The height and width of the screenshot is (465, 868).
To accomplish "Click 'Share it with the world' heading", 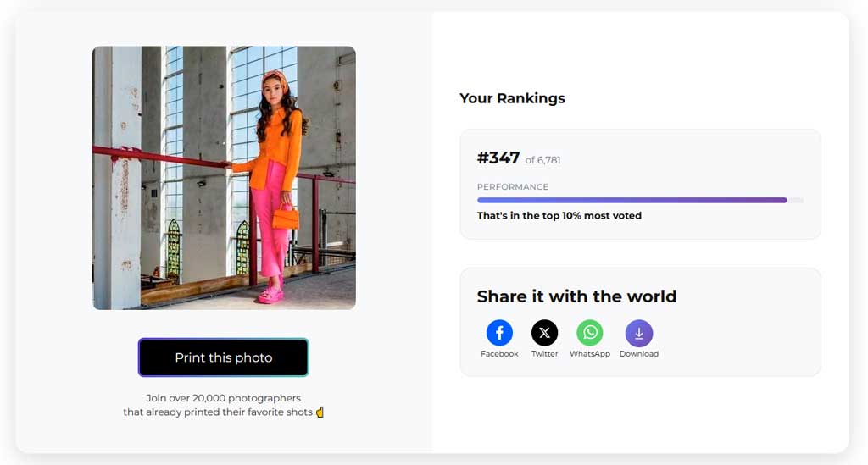I will 576,296.
